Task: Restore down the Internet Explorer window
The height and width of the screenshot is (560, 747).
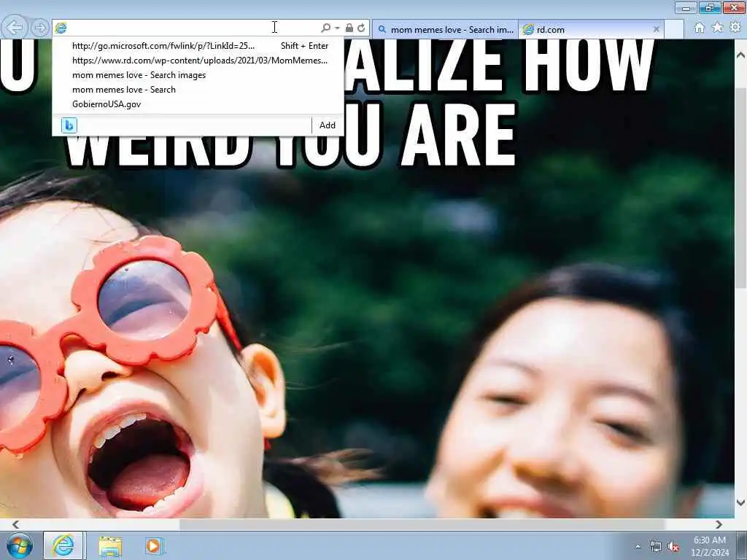Action: (x=709, y=7)
